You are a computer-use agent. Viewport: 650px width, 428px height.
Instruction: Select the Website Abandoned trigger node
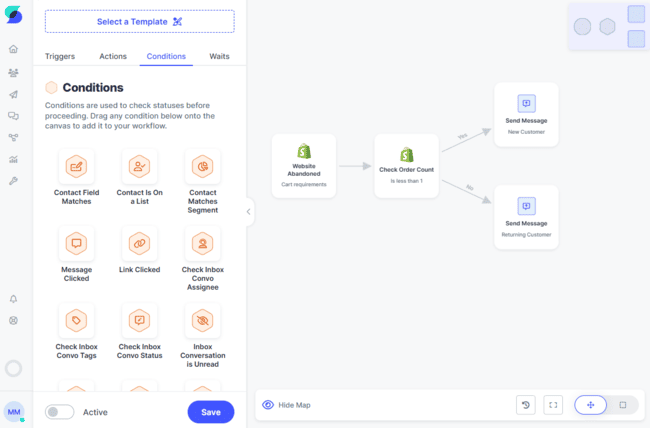[x=304, y=166]
